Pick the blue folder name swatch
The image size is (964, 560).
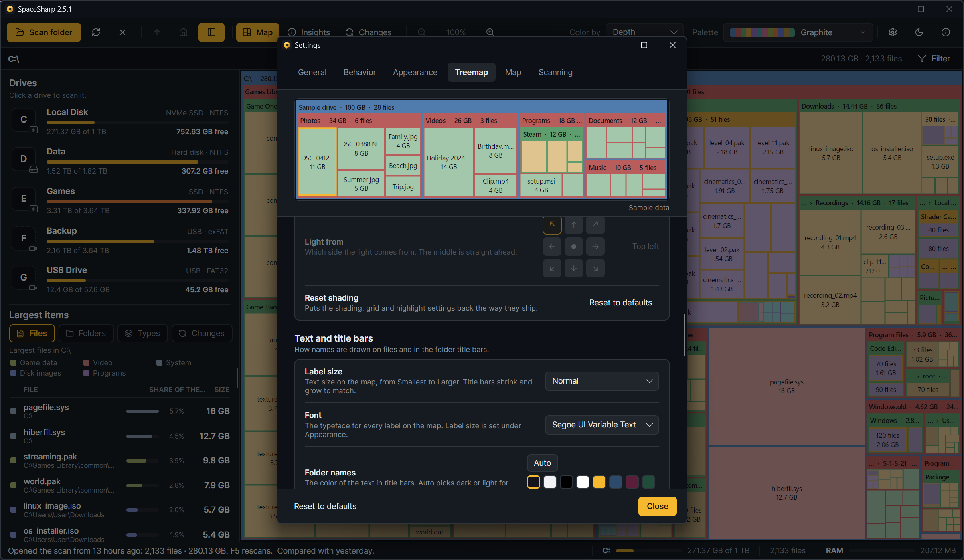point(616,482)
